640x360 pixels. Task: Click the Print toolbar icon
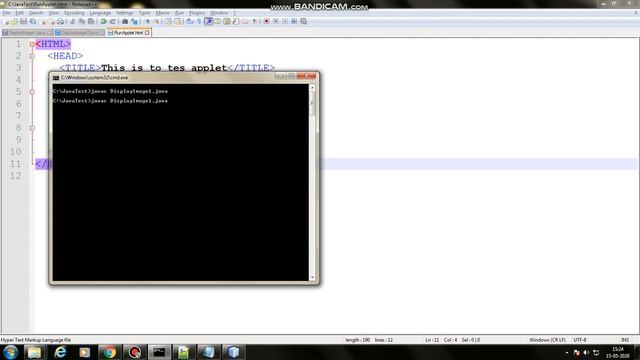tap(60, 21)
